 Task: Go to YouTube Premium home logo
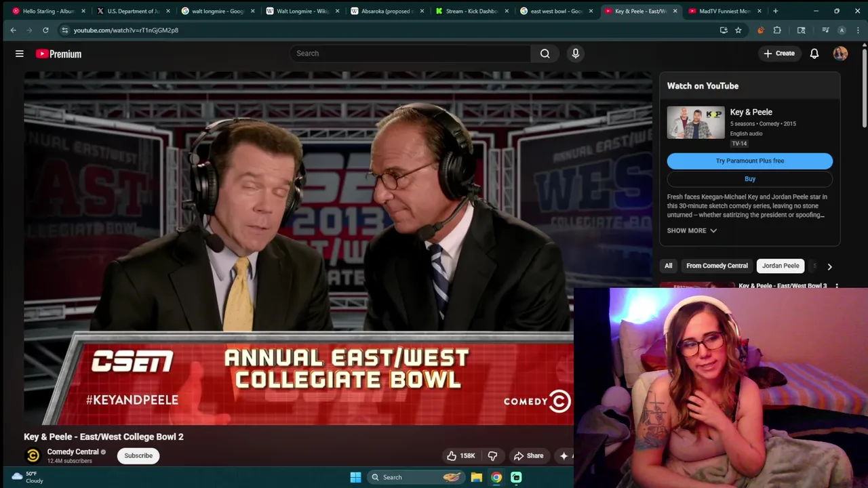[x=59, y=54]
